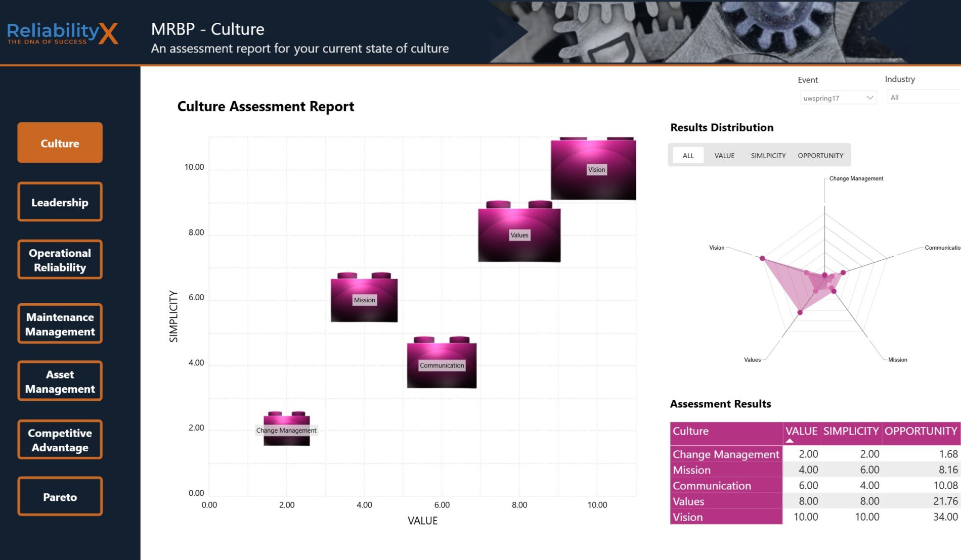Select the Communication brick on chart
The width and height of the screenshot is (961, 560).
click(442, 364)
